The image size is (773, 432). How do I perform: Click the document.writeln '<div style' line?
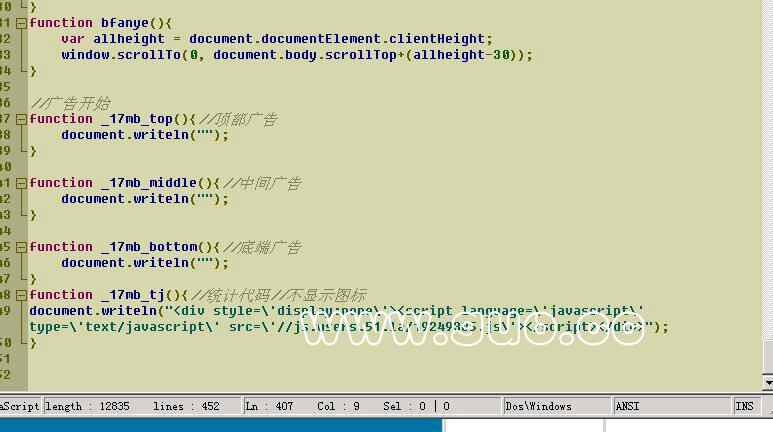click(x=336, y=311)
